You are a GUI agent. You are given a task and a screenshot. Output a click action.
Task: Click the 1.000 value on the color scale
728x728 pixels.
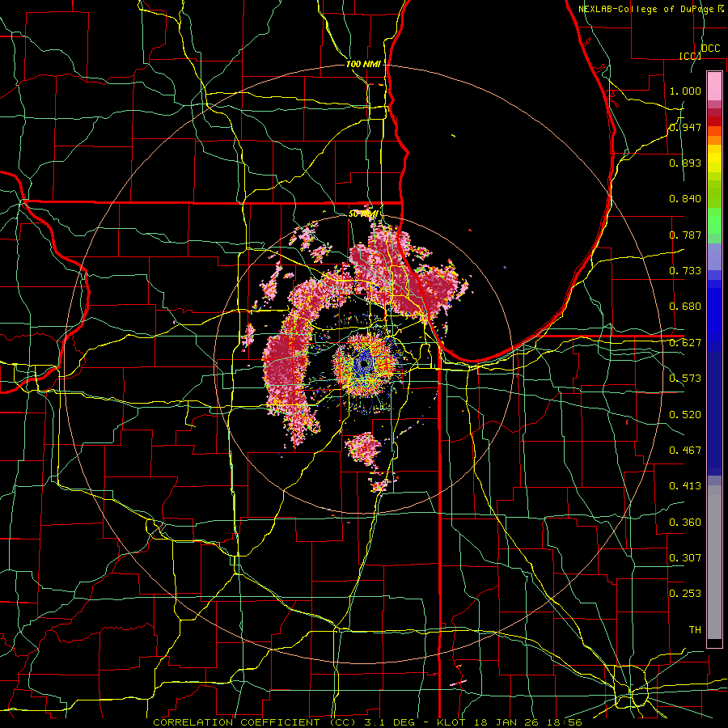(x=685, y=91)
